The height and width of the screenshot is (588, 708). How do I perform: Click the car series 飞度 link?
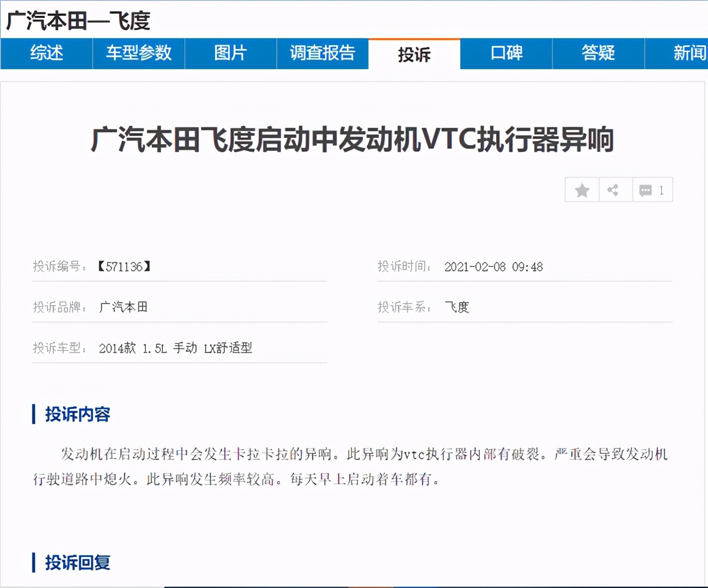pyautogui.click(x=457, y=307)
